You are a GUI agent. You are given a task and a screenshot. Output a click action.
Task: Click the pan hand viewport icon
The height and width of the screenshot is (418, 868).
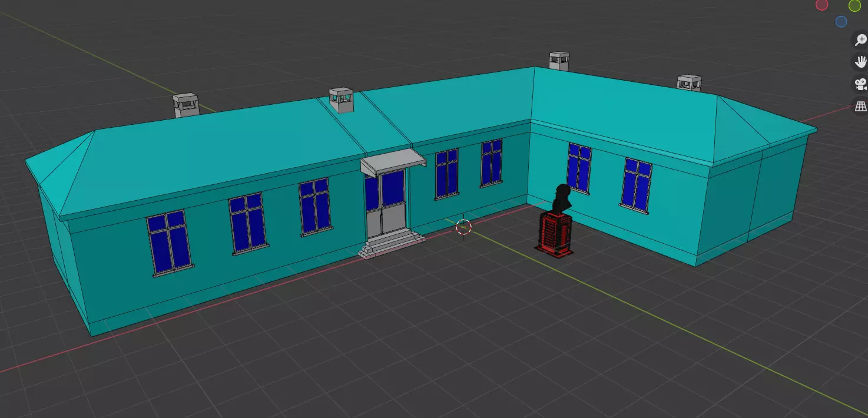coord(860,62)
